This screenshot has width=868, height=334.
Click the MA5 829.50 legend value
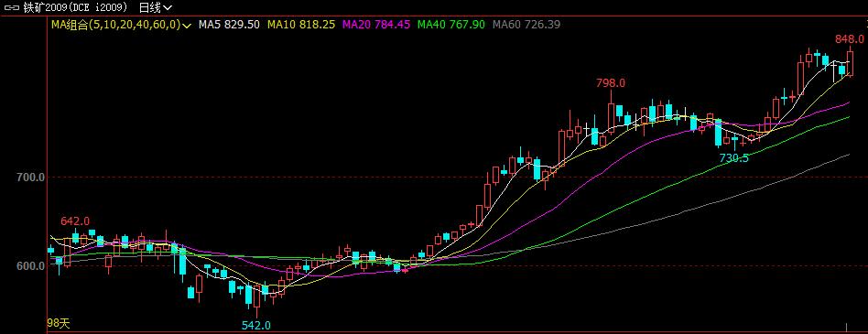click(229, 25)
